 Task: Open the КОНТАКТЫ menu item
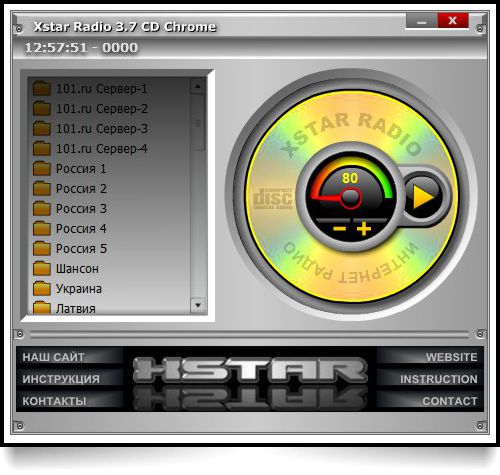[54, 401]
